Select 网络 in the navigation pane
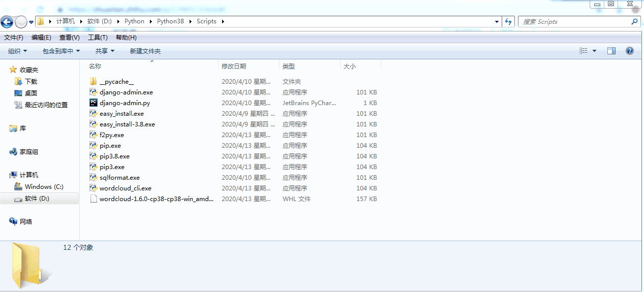644x292 pixels. pos(26,221)
